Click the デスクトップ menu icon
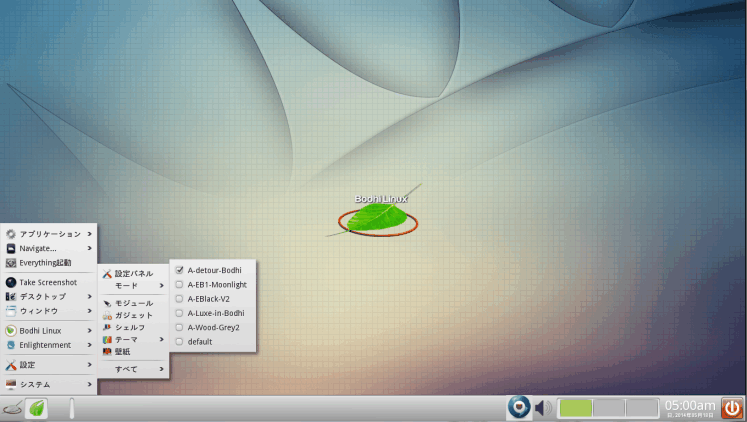Screen dimensions: 747x422 [10, 296]
